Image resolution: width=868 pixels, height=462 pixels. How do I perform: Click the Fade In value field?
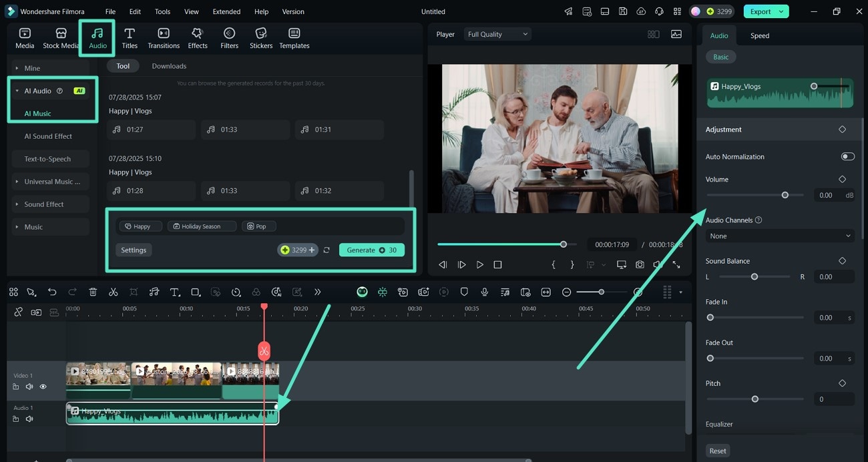tap(834, 318)
